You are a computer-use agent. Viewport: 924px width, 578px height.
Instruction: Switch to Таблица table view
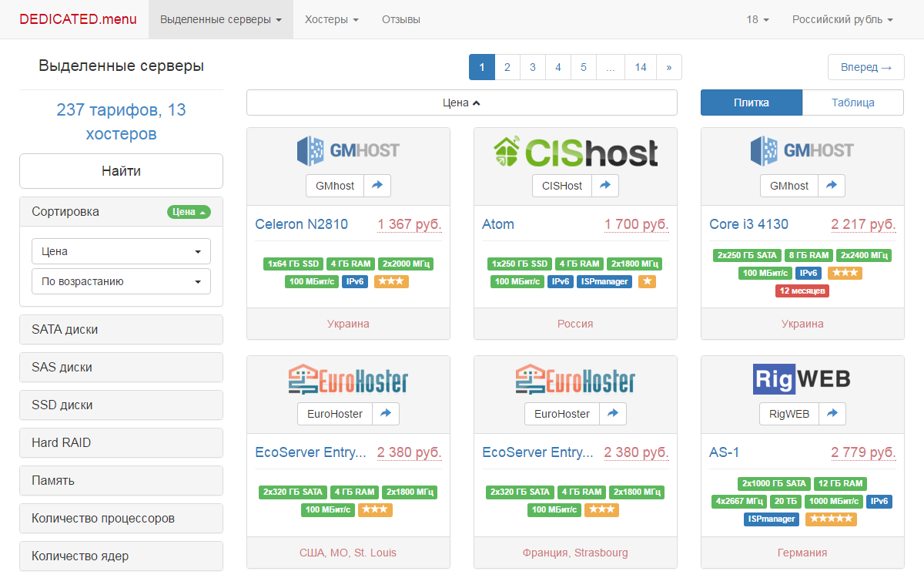(x=853, y=102)
